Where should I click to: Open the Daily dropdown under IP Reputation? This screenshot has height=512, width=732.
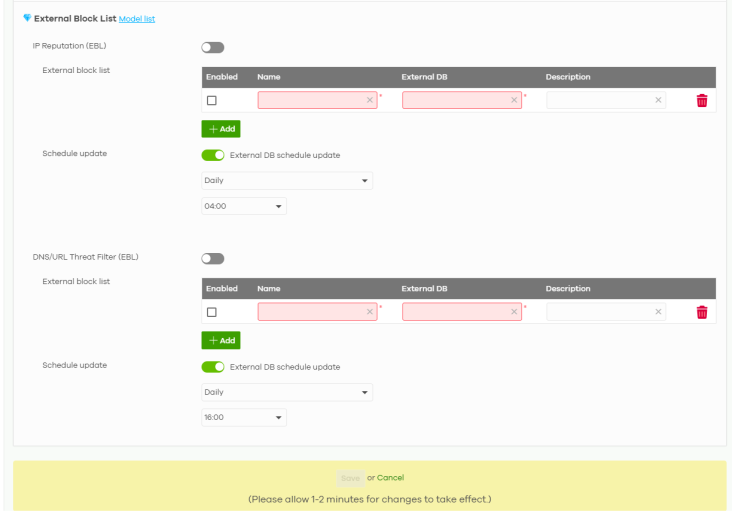286,181
